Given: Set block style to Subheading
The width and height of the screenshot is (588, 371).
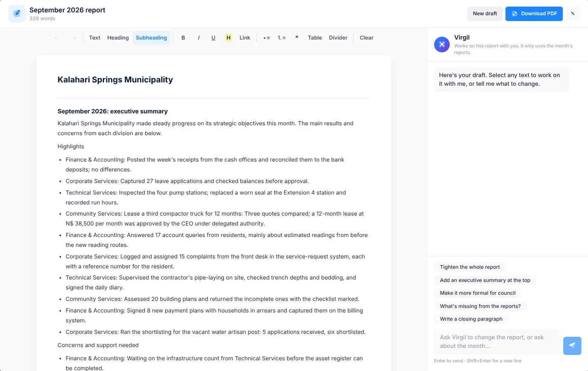Looking at the screenshot, I should click(x=151, y=38).
